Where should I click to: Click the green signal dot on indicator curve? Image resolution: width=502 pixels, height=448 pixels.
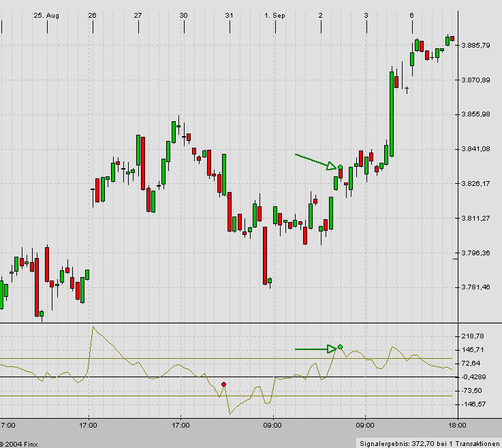tap(340, 347)
